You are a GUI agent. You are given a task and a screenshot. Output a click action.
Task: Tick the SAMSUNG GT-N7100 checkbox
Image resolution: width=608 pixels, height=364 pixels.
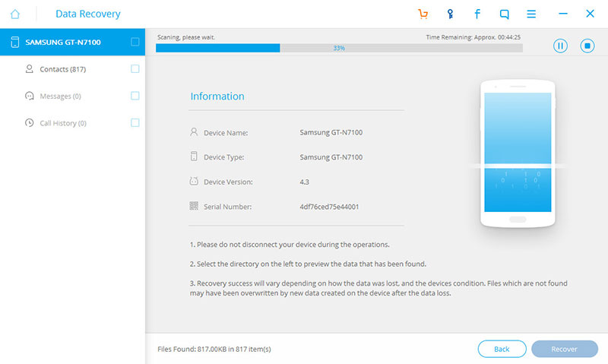pos(135,42)
